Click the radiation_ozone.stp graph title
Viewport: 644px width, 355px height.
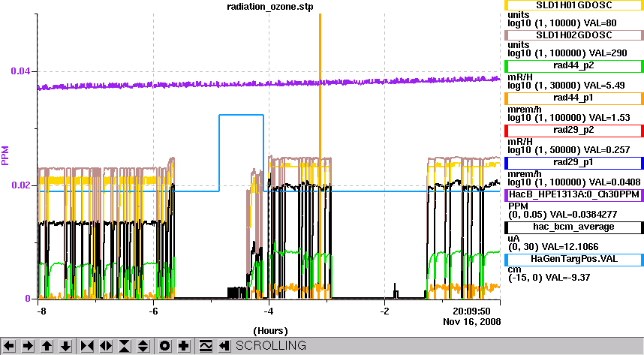[x=270, y=7]
